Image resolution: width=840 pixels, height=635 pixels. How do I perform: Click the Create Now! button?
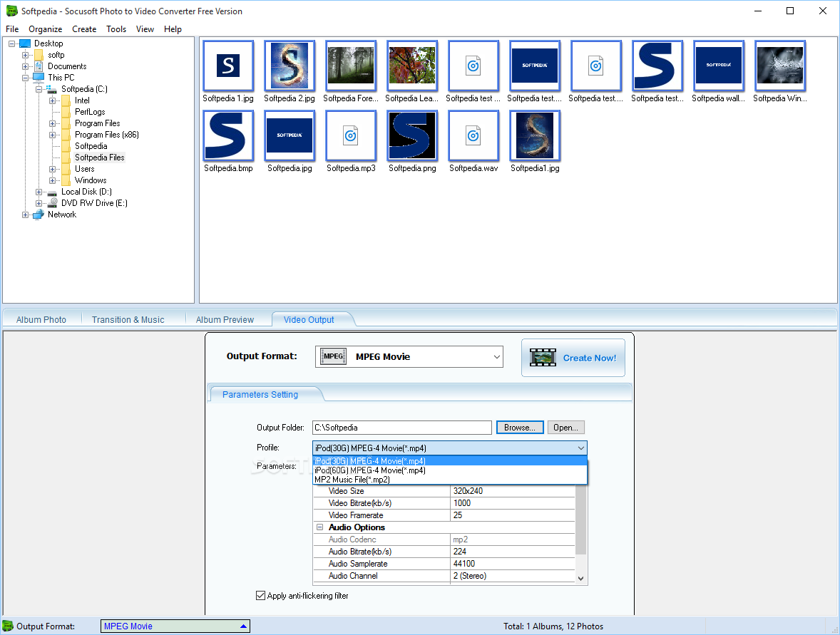(x=573, y=358)
